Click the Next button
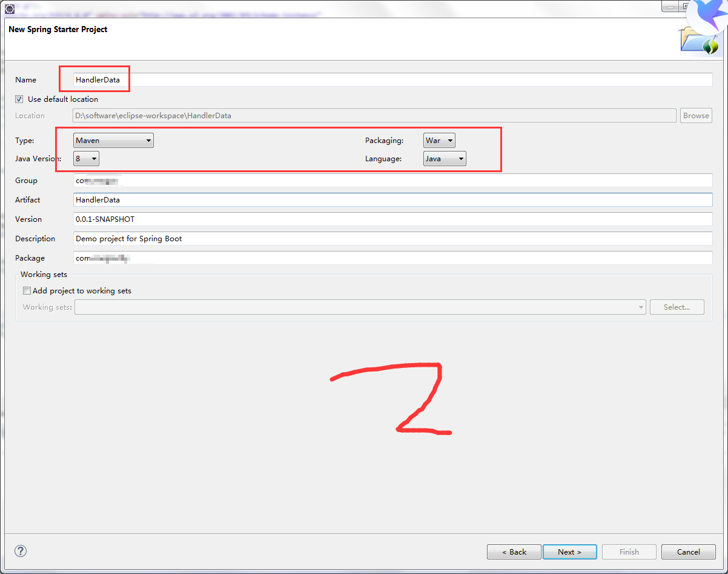This screenshot has height=574, width=728. click(569, 552)
